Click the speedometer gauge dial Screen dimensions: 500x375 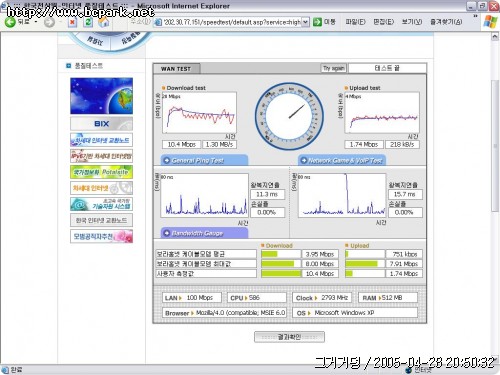pos(289,116)
